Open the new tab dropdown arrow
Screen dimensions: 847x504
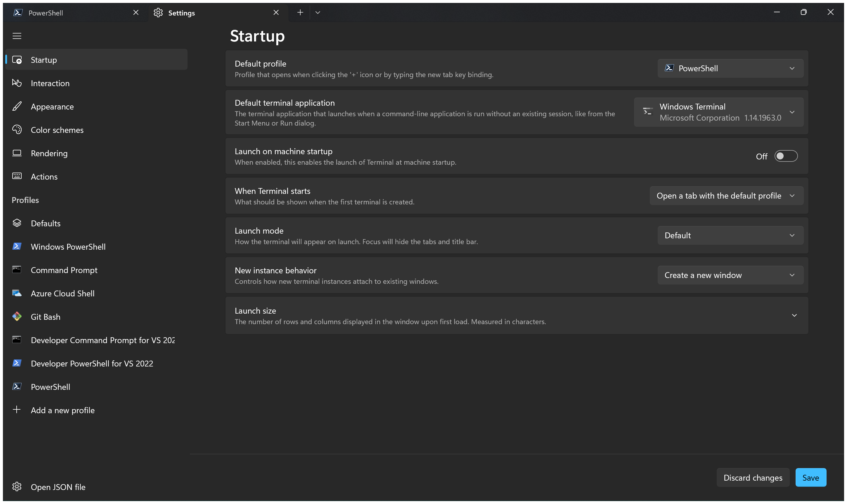[317, 13]
